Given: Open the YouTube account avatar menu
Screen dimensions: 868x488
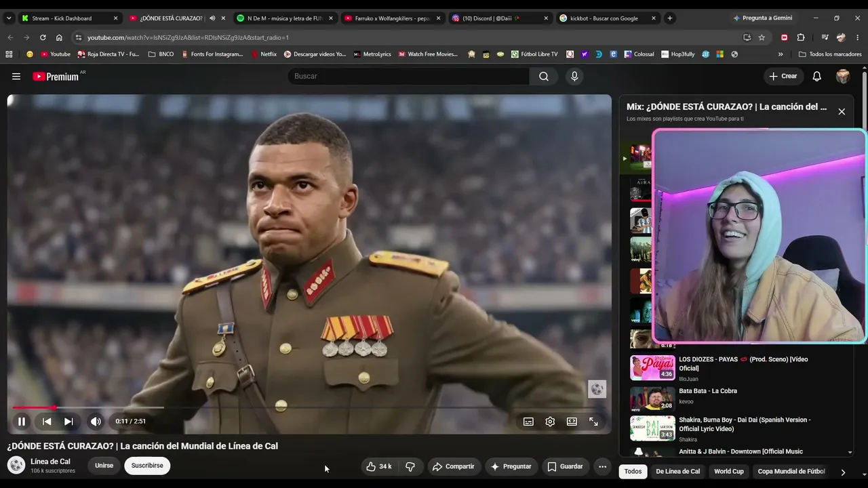Looking at the screenshot, I should tap(843, 77).
